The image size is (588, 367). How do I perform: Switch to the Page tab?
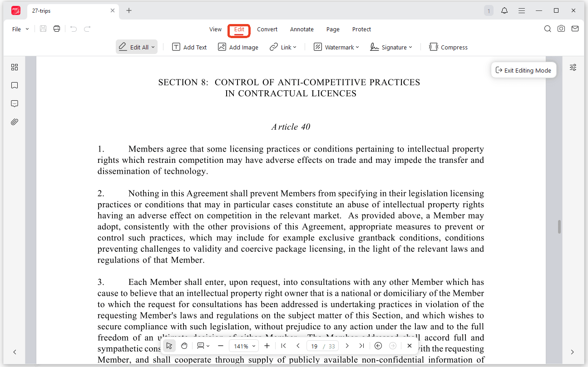(333, 29)
